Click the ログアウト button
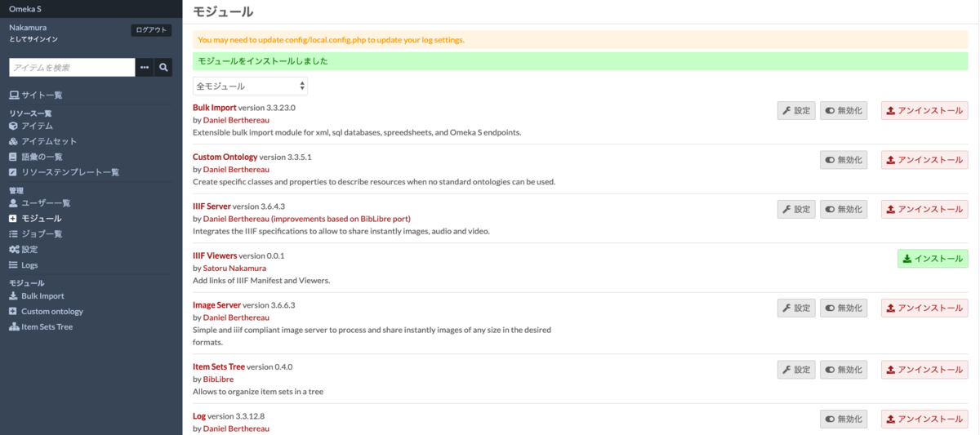 pos(151,30)
